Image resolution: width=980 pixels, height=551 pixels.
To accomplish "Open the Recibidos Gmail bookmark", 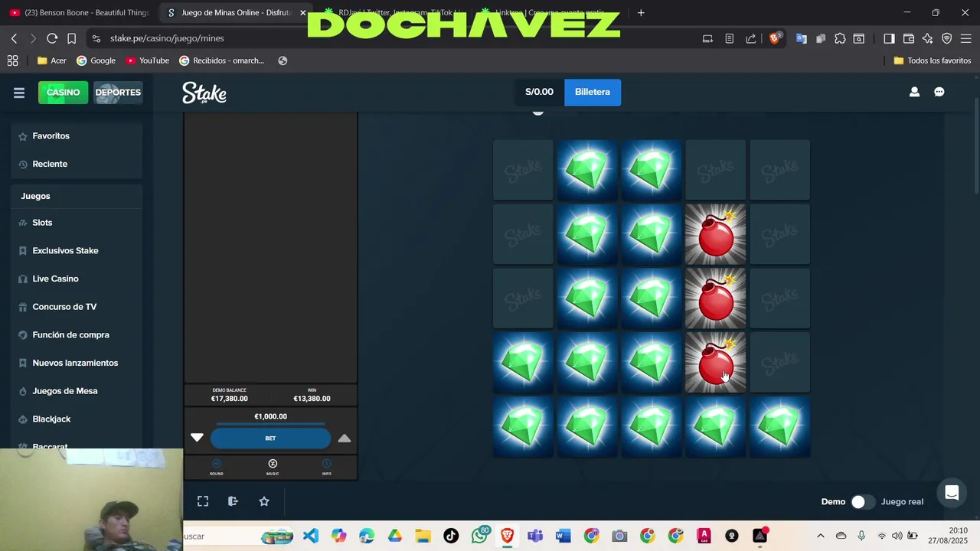I will pos(222,60).
